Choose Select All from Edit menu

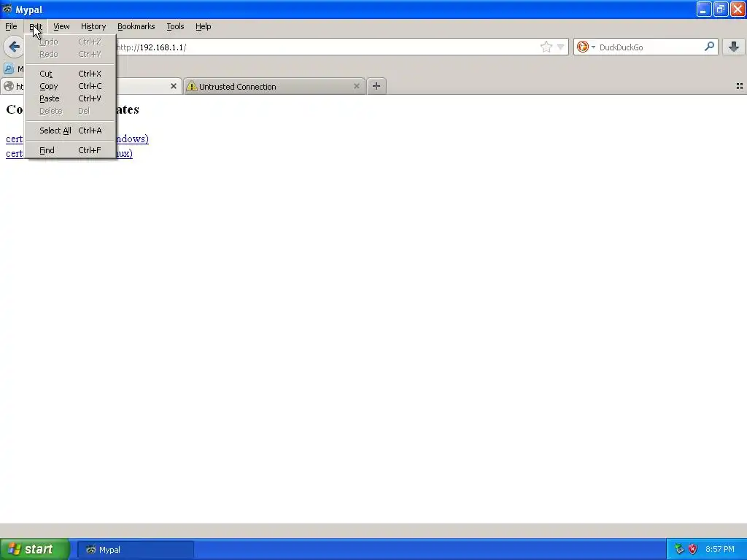pos(70,130)
